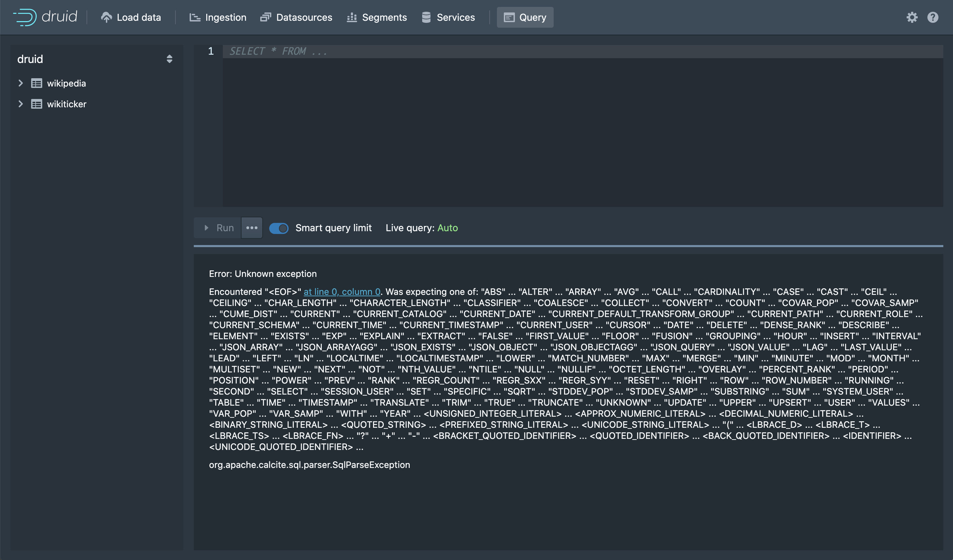Select the Query tab
This screenshot has height=560, width=953.
[525, 17]
